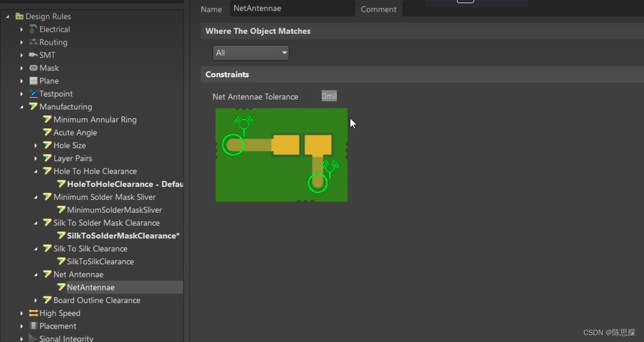
Task: Click the SMT category icon
Action: click(x=33, y=55)
